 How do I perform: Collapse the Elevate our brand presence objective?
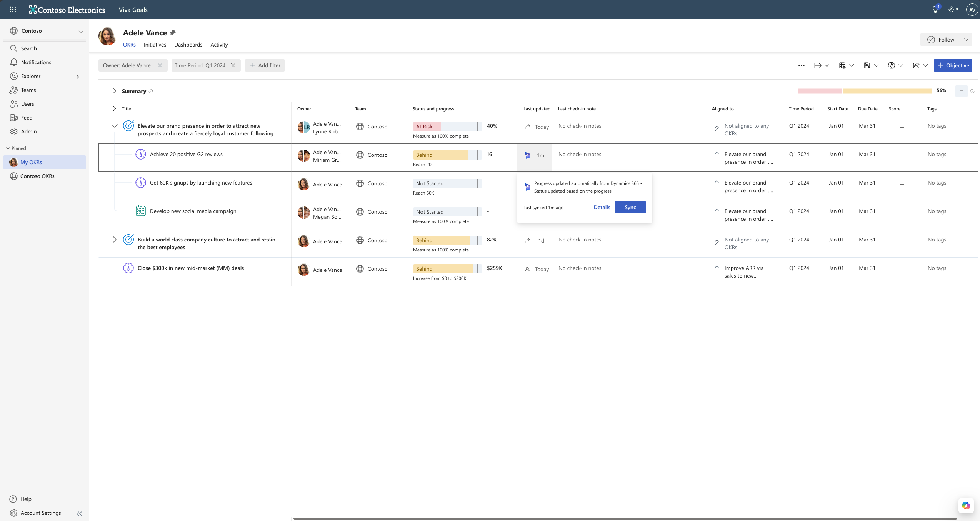point(114,126)
